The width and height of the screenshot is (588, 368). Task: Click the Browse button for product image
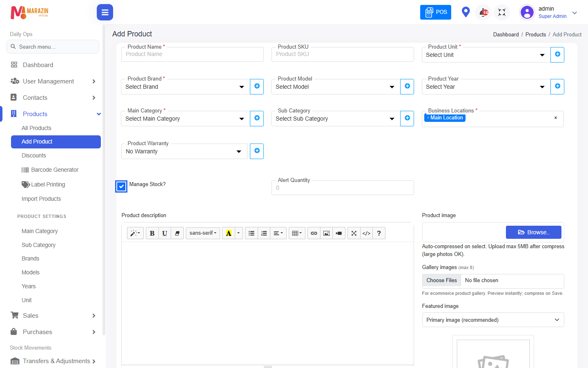click(534, 232)
